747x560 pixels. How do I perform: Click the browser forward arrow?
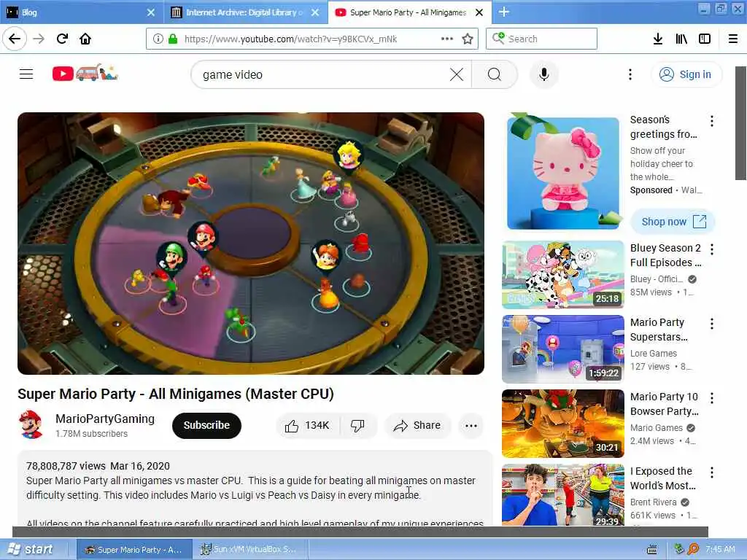point(39,39)
